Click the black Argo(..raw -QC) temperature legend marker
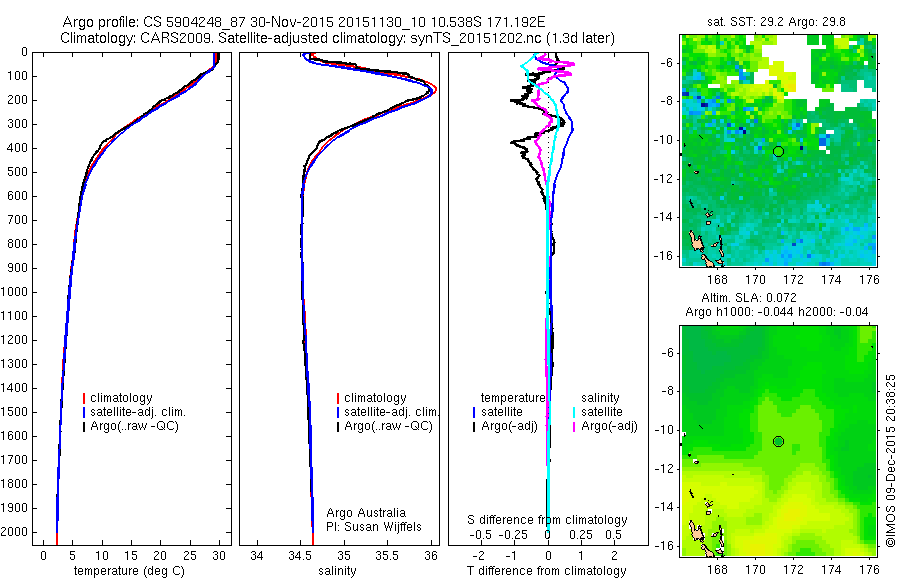 coord(84,426)
